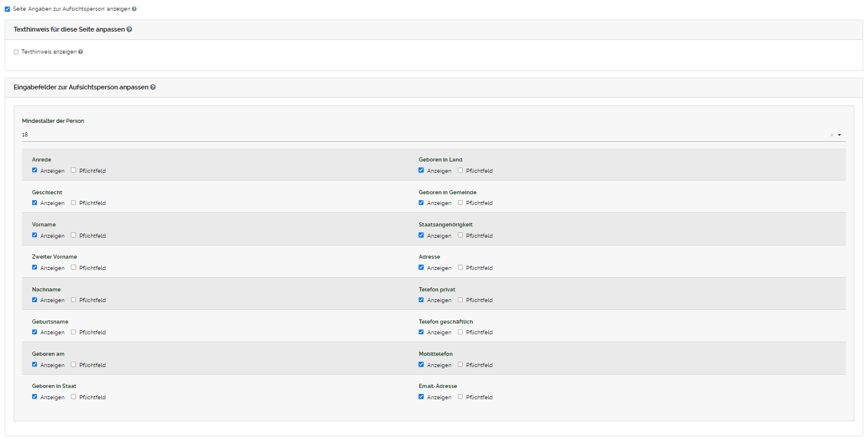868x441 pixels.
Task: Set Geboren am as Pflichtfeld
Action: (x=74, y=365)
